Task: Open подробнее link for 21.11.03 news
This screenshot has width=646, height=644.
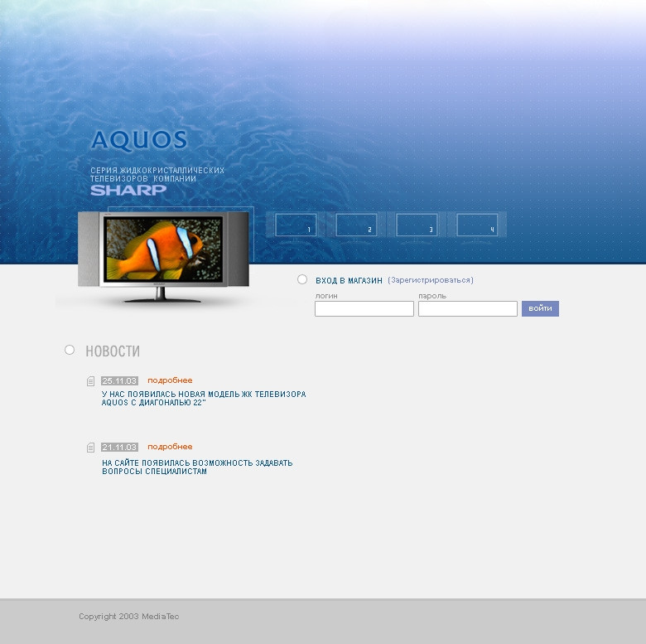Action: coord(170,447)
